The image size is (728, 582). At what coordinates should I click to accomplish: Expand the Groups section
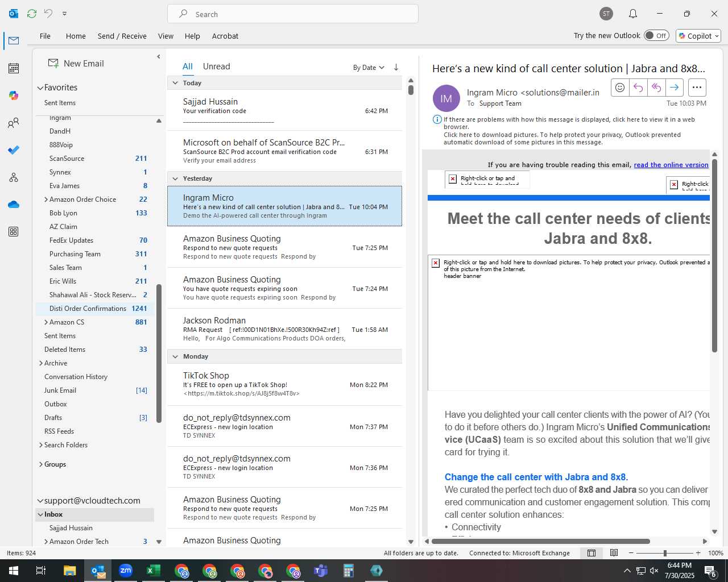click(x=41, y=464)
